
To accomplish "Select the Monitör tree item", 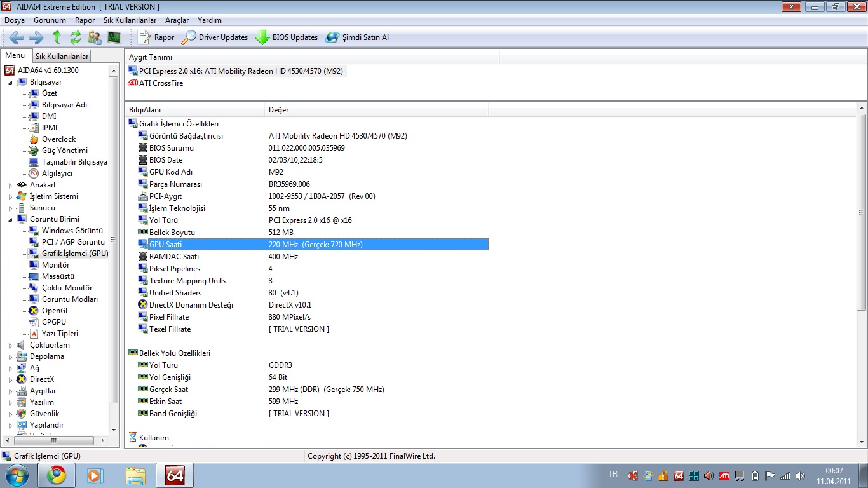I will [x=55, y=265].
